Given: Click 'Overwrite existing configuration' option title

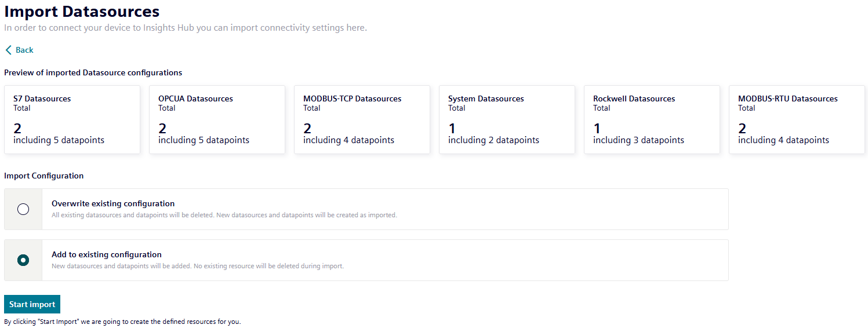Looking at the screenshot, I should [113, 203].
